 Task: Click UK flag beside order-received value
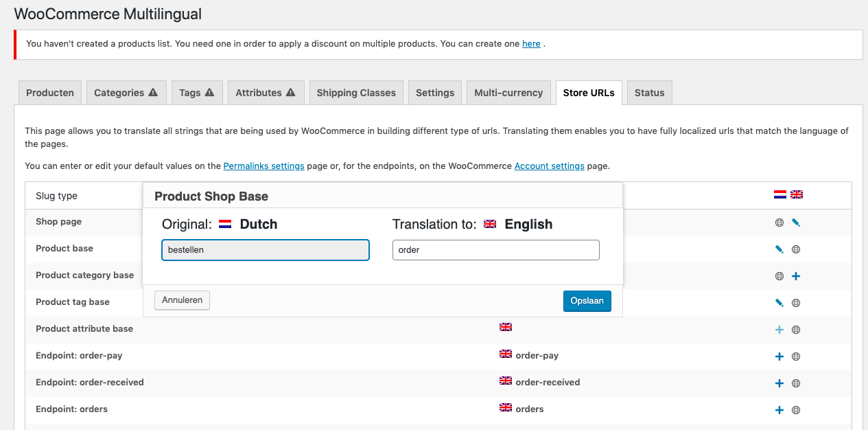(506, 381)
